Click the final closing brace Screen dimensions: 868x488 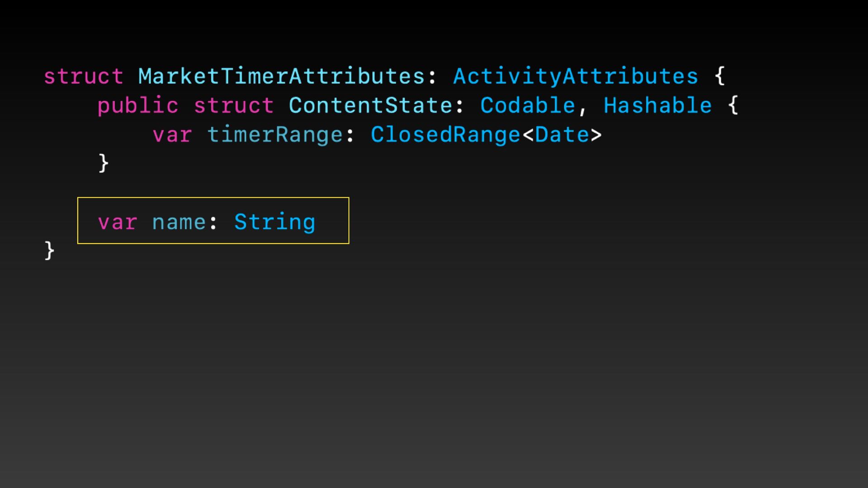pyautogui.click(x=49, y=250)
